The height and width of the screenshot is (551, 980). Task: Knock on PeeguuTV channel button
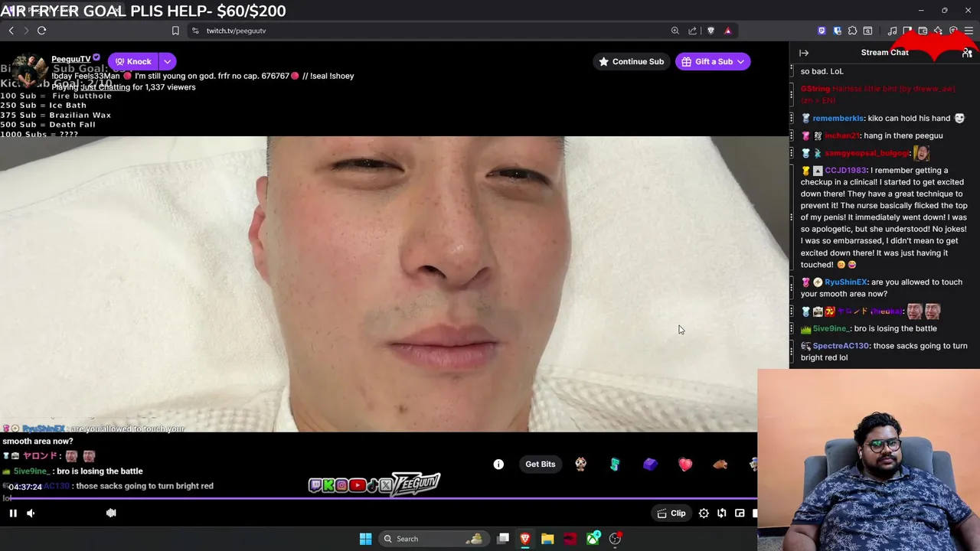coord(133,61)
